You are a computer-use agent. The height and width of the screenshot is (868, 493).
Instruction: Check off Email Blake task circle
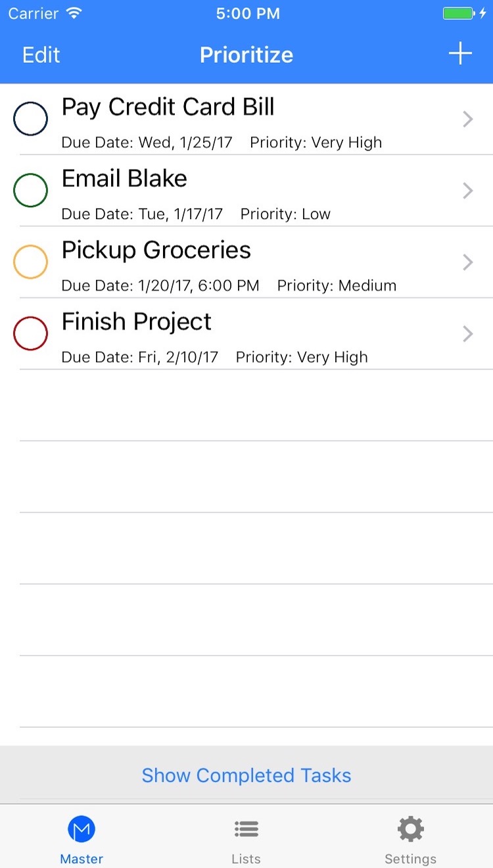30,191
